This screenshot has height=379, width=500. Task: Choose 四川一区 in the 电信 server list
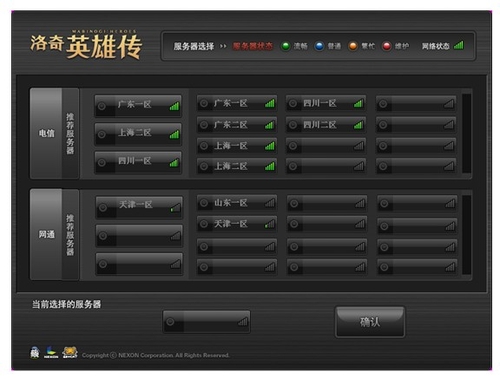coord(326,104)
